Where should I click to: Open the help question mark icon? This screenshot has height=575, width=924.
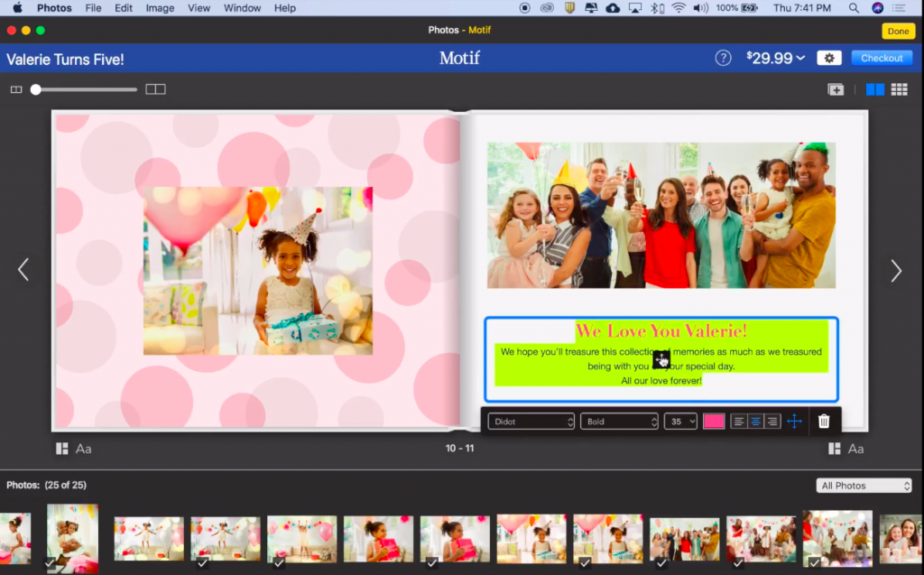(723, 58)
